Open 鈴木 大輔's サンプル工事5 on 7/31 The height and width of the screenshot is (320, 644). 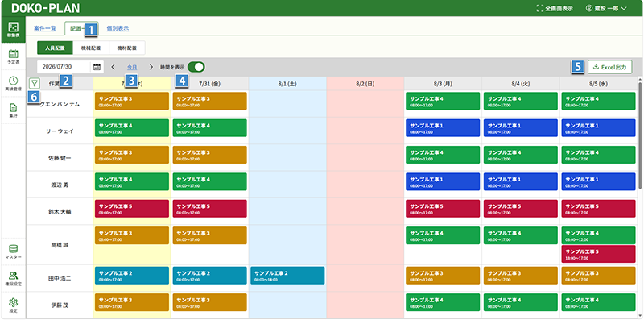[x=209, y=209]
